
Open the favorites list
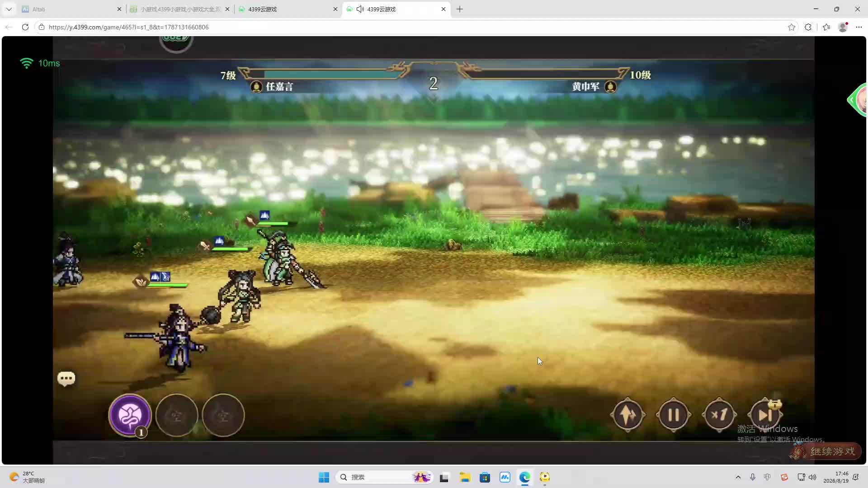826,27
